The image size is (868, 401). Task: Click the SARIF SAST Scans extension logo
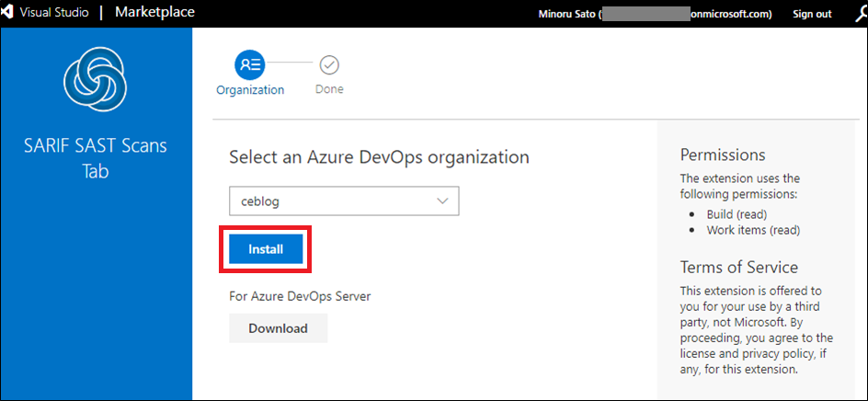point(96,77)
